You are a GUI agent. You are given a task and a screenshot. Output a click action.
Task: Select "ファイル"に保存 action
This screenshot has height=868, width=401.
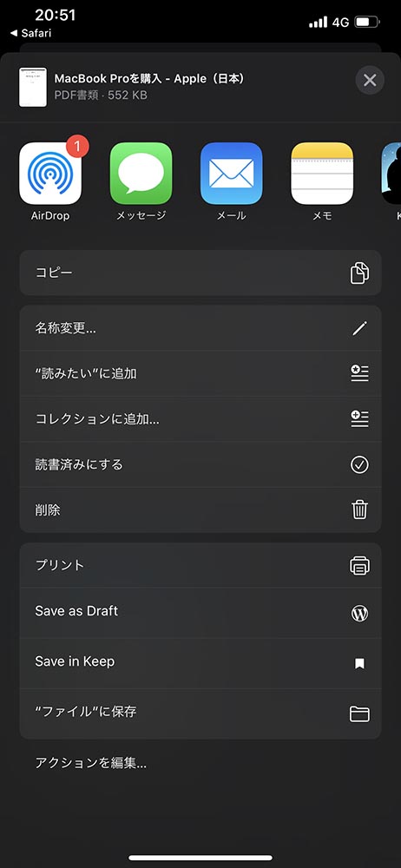200,713
